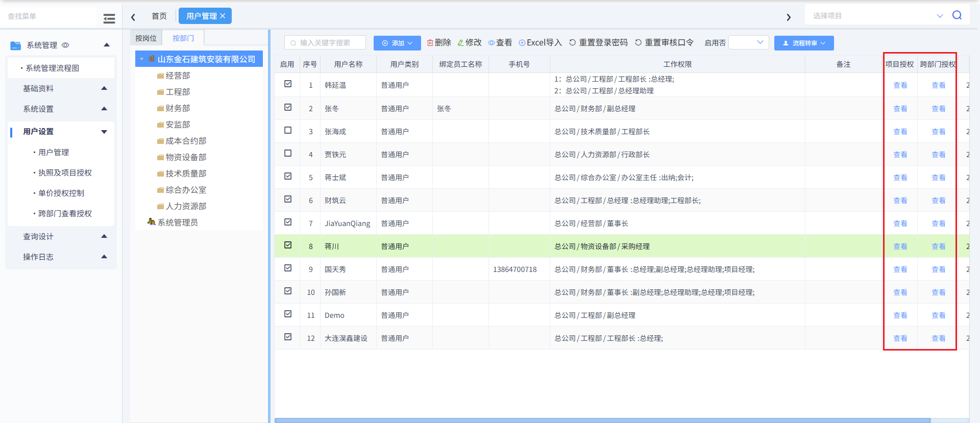Switch to the 首页 tab

(x=159, y=16)
